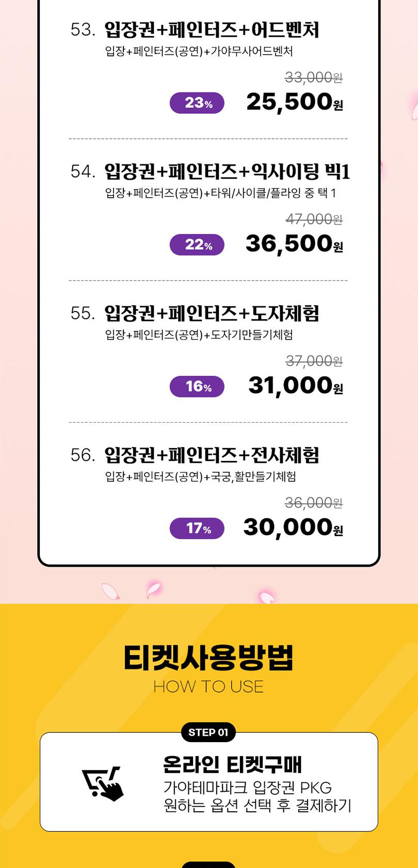Click the 30,000원 sale price
The width and height of the screenshot is (418, 868).
293,527
